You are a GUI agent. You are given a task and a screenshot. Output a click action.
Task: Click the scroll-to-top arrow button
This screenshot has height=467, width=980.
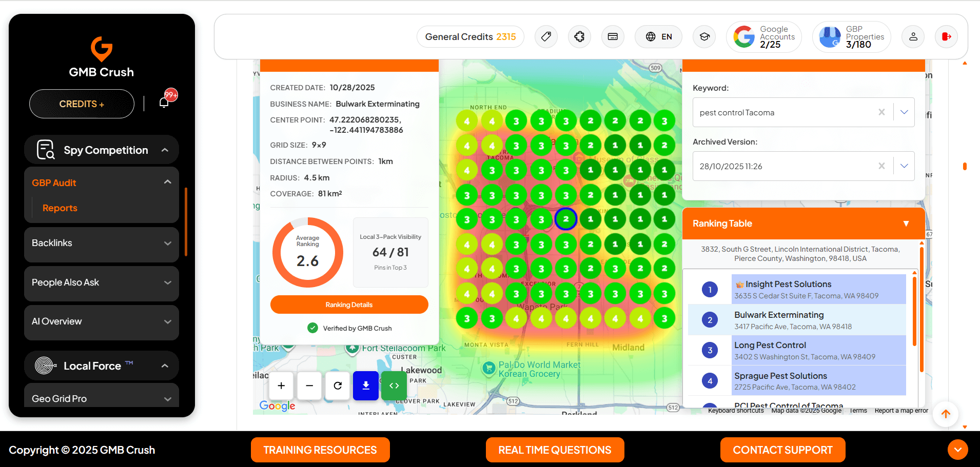(x=946, y=414)
